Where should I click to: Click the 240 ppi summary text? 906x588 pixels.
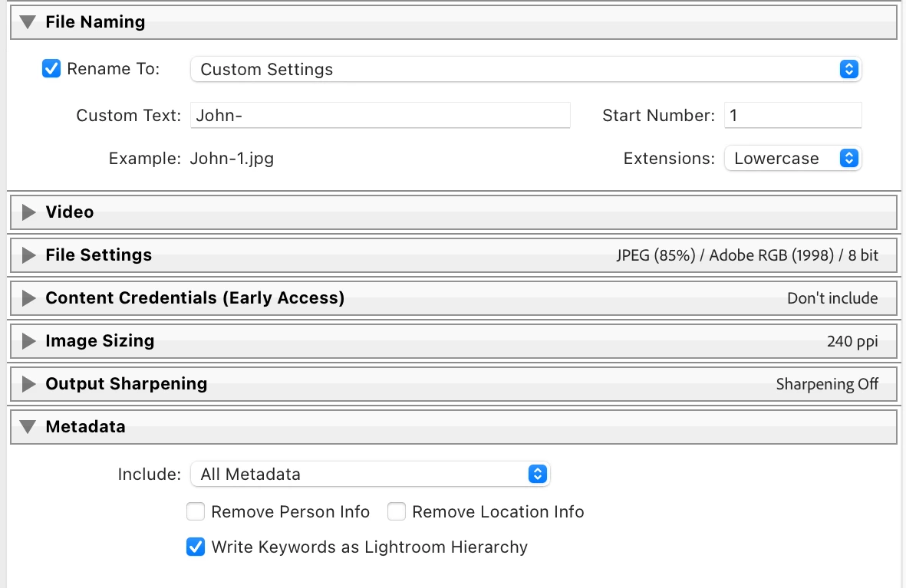(852, 341)
